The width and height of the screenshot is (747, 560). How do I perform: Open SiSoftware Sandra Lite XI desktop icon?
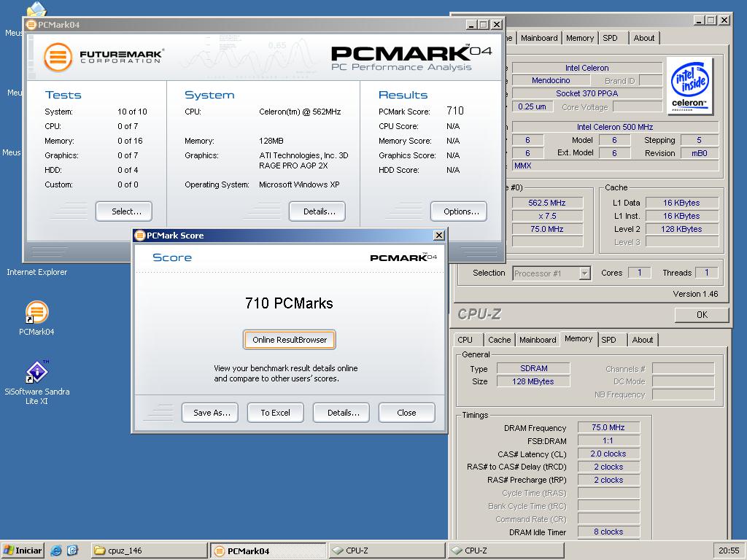(36, 372)
